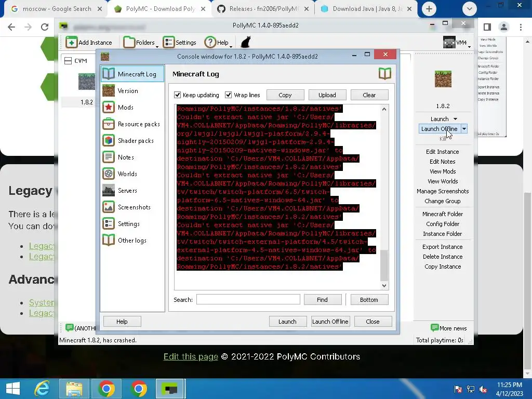Open the VM4 account dropdown
The image size is (532, 399).
469,46
